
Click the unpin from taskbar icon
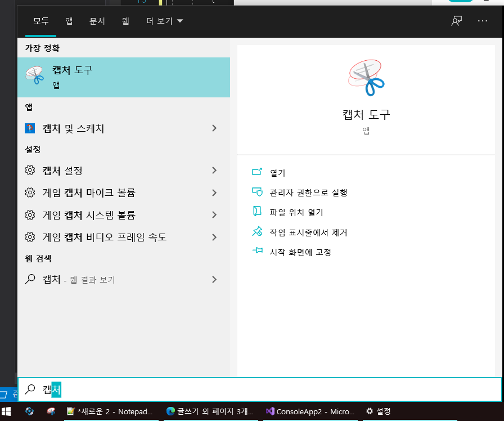(x=257, y=231)
